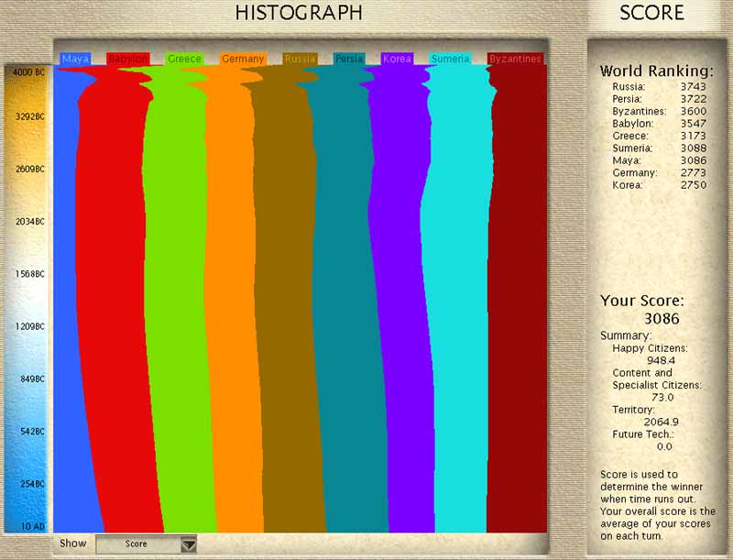This screenshot has height=560, width=733.
Task: Click the Happy Citizens value 948.4
Action: click(x=661, y=360)
